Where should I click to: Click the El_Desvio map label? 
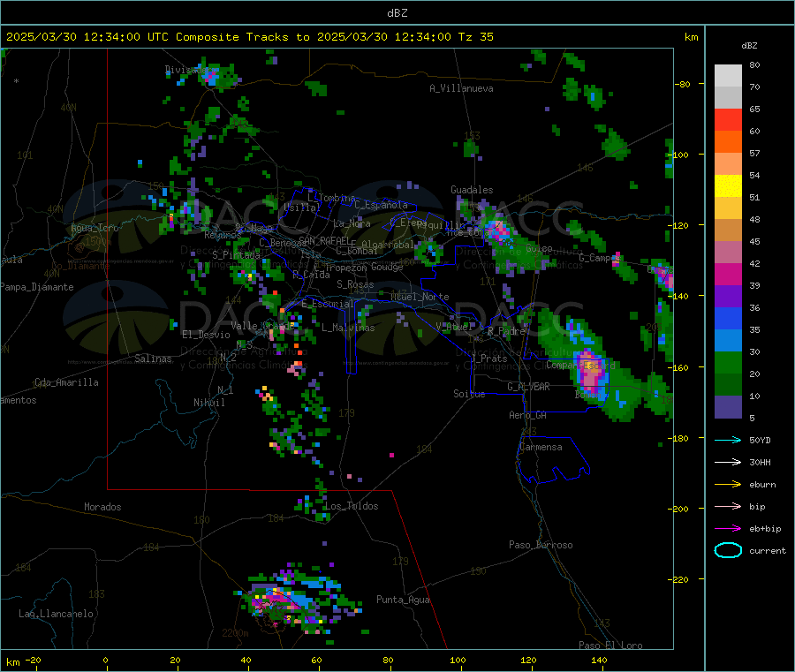206,335
